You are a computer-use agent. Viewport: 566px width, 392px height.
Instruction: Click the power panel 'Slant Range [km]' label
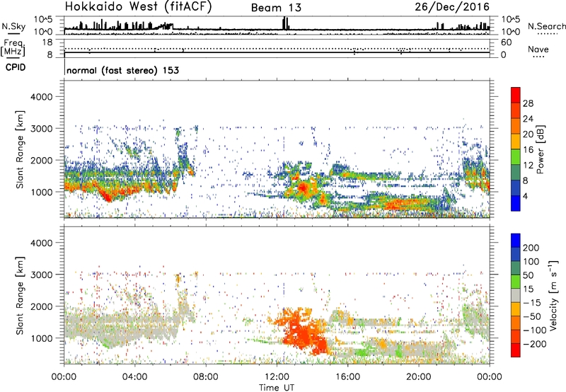pos(20,149)
